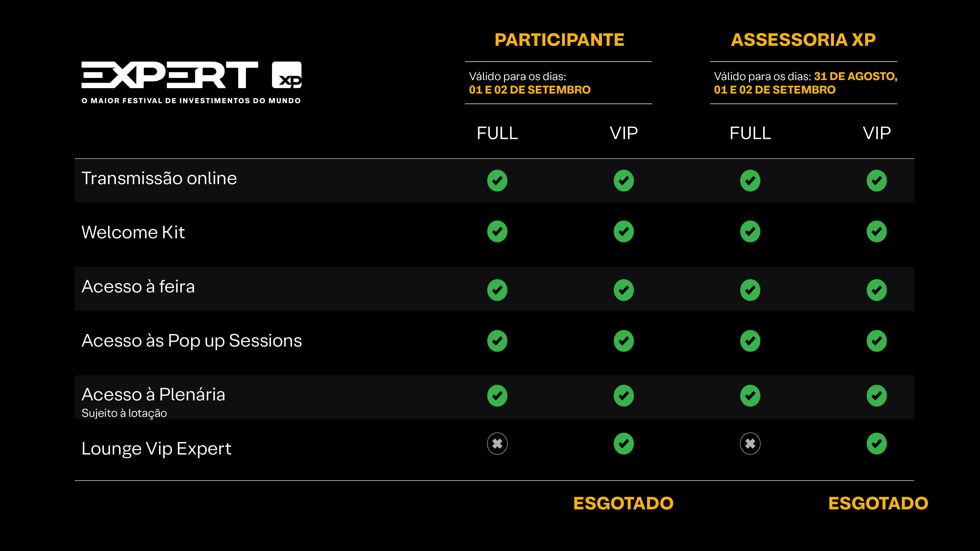This screenshot has width=980, height=551.
Task: Click Lounge Vip Expert X under Participante FULL
Action: [497, 444]
